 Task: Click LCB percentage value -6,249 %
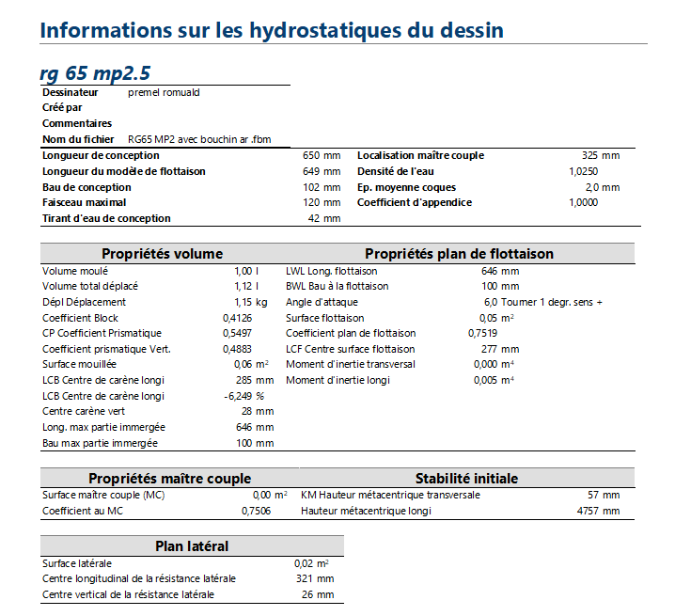click(x=244, y=396)
